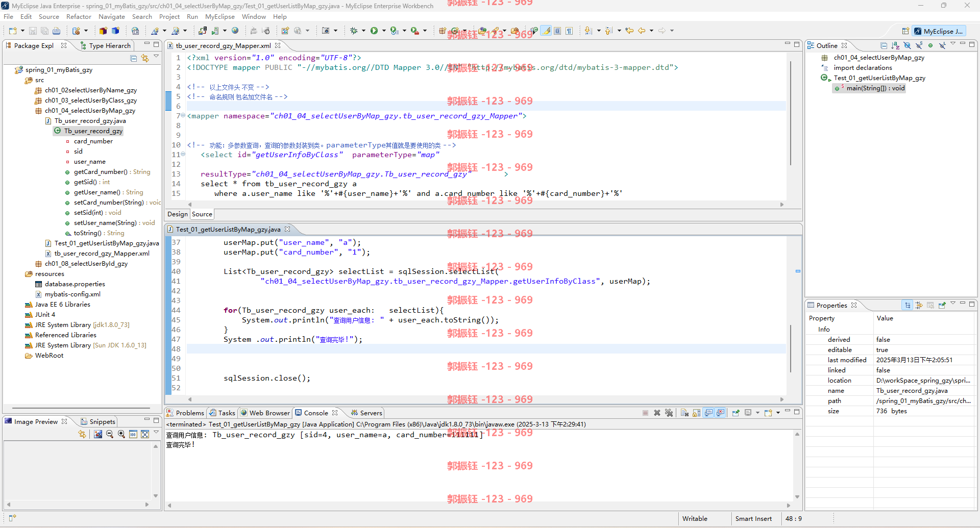
Task: Toggle Show Console on Standard Out change
Action: pos(708,413)
